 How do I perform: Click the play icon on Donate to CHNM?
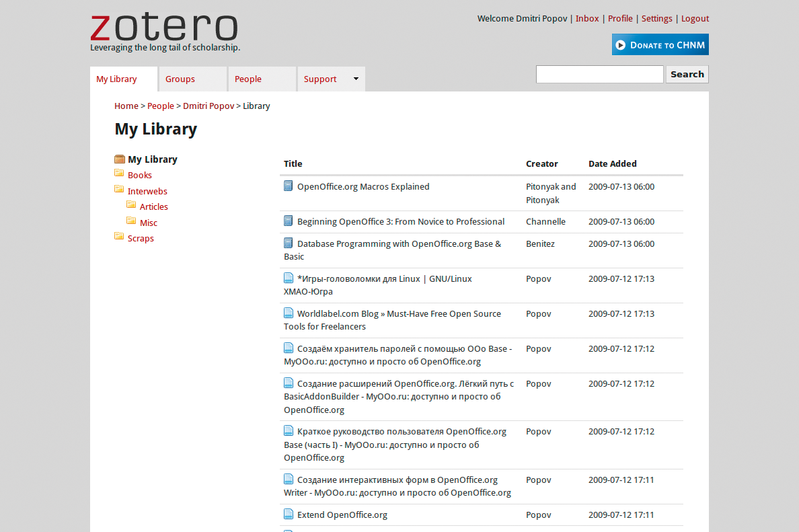point(620,45)
